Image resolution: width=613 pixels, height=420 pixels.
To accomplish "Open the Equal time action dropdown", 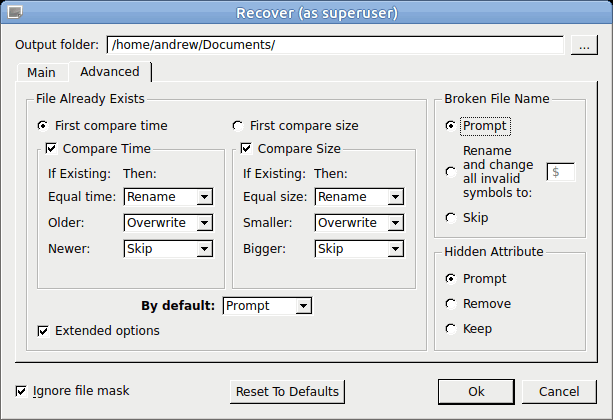I will (168, 197).
